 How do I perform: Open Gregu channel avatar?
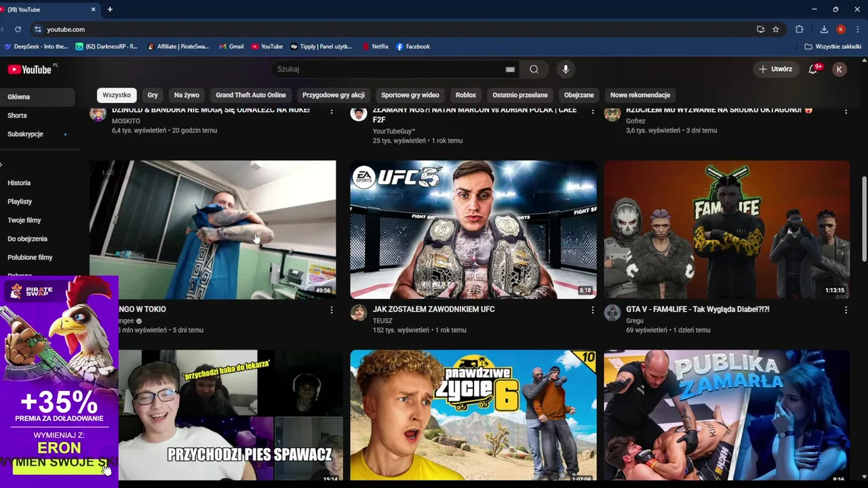point(612,312)
